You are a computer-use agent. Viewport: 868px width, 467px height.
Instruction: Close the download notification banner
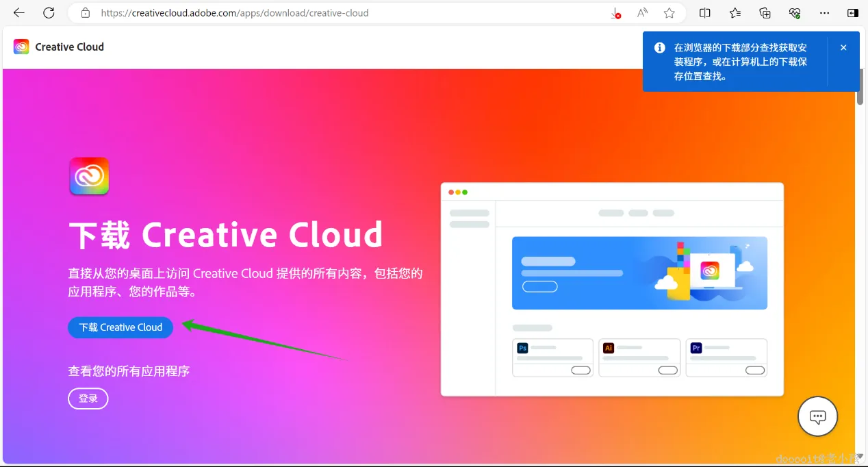[843, 47]
